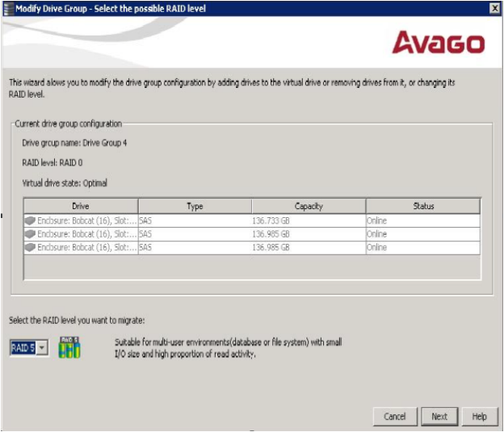This screenshot has height=432, width=504.
Task: Click the second row's drive disk icon
Action: [31, 233]
